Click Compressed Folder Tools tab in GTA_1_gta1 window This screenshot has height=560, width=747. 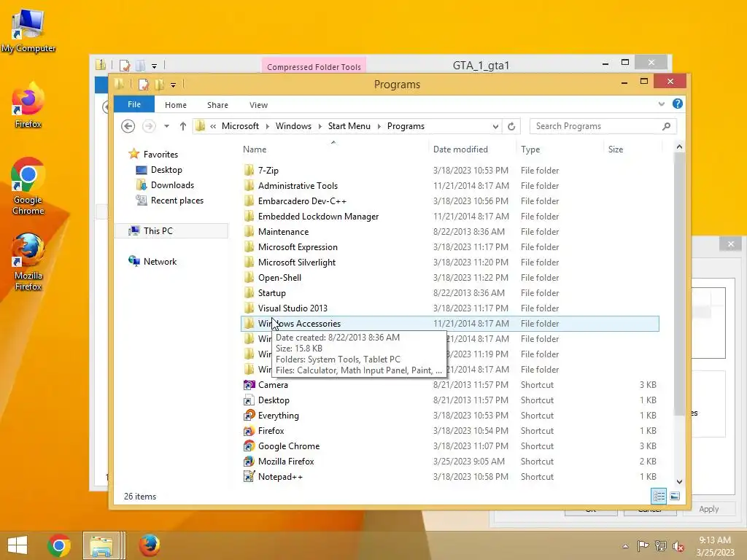[x=314, y=66]
